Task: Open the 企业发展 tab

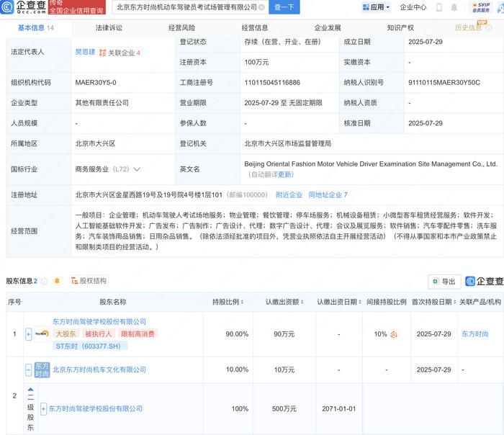Action: tap(328, 28)
